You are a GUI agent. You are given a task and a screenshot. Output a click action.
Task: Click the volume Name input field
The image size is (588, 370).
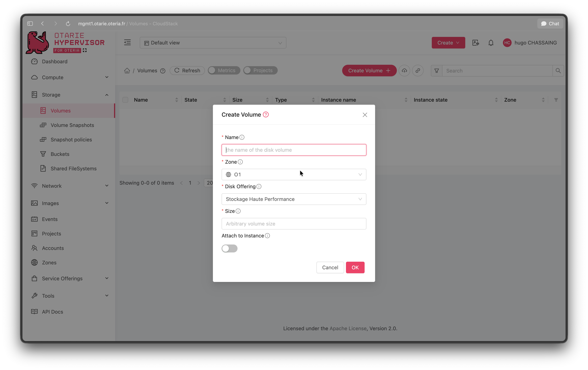point(294,150)
